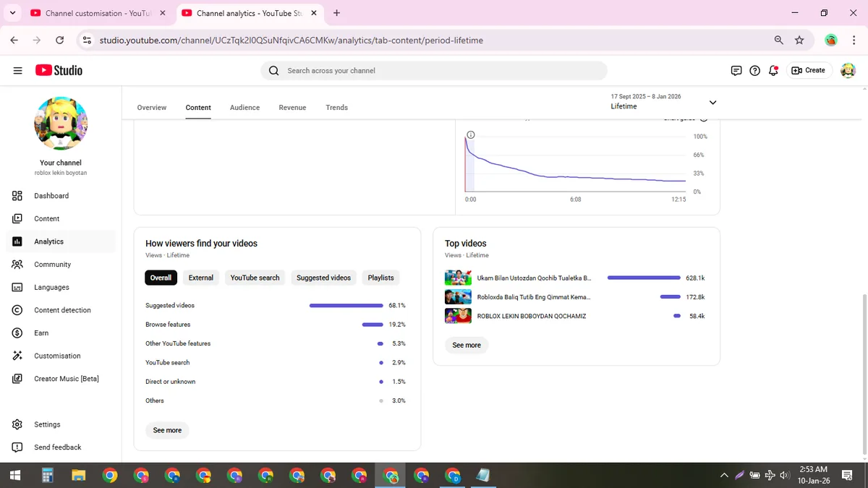Open the Chrome profile avatar

[x=831, y=40]
